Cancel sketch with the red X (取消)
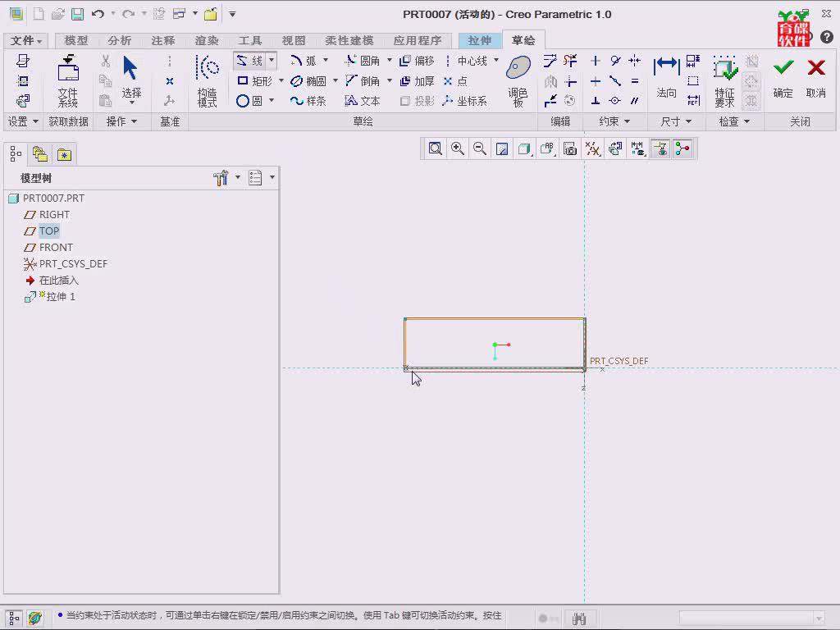 816,78
